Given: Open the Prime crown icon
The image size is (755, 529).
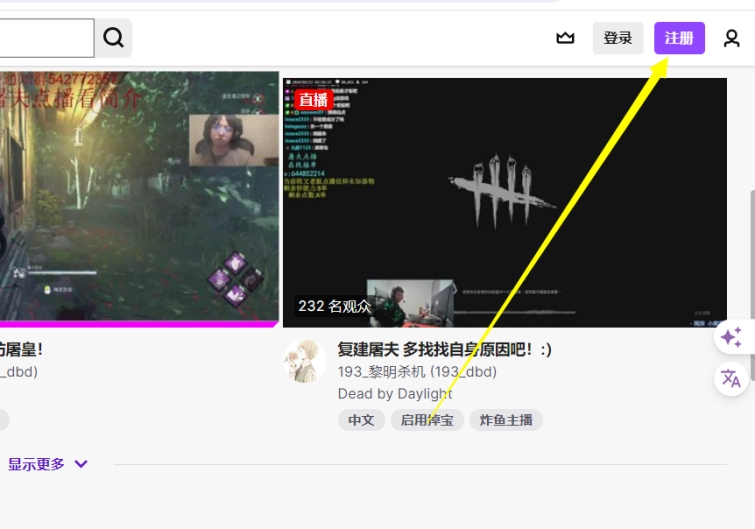Looking at the screenshot, I should coord(565,38).
